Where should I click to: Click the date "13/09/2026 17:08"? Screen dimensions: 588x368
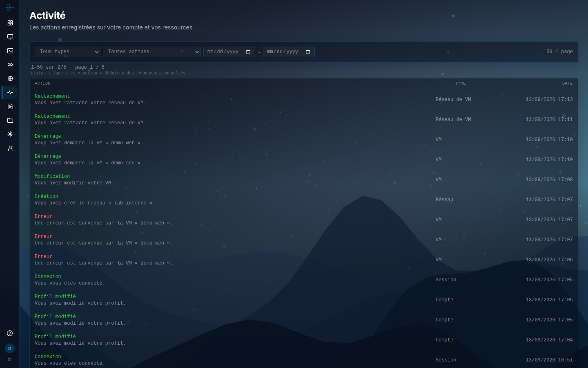(x=549, y=180)
